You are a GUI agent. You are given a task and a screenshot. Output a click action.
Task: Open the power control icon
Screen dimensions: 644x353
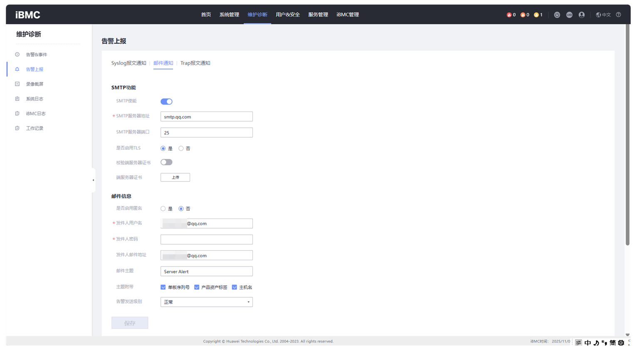pyautogui.click(x=557, y=15)
